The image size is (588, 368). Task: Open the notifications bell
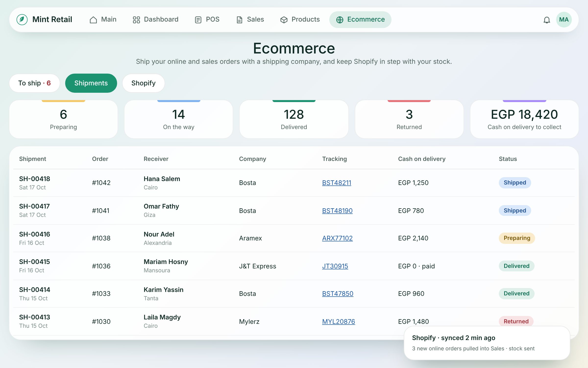[x=547, y=20]
